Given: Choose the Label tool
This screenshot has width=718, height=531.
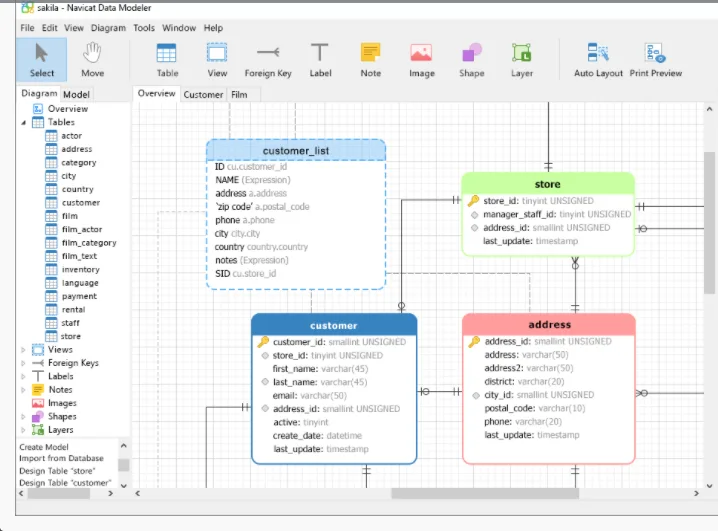Looking at the screenshot, I should coord(320,60).
